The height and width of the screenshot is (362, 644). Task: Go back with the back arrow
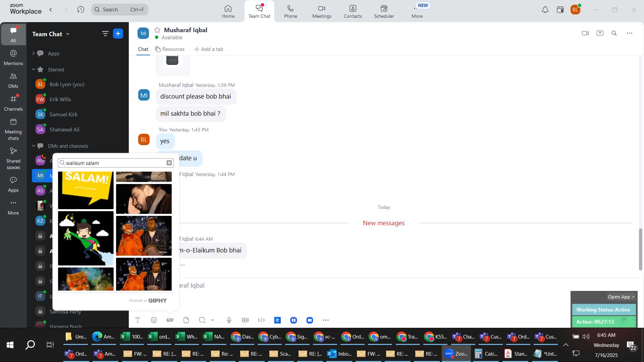(x=51, y=9)
